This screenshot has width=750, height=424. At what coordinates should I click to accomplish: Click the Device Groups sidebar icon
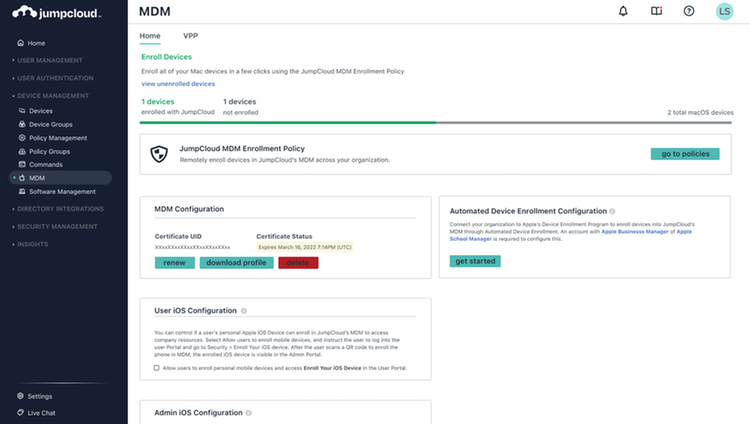22,124
